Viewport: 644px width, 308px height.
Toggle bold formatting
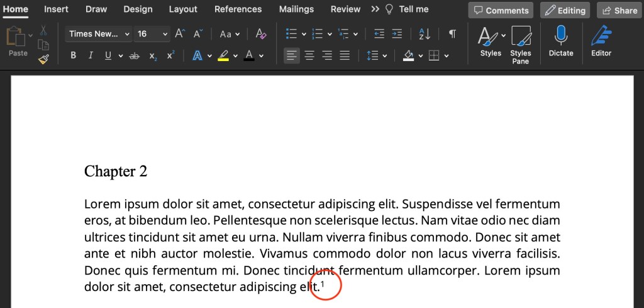click(74, 55)
